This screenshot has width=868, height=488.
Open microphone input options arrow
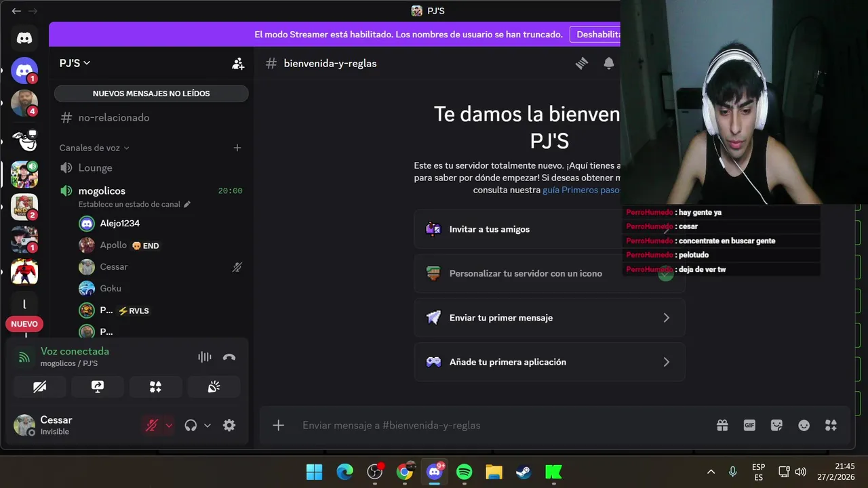(169, 425)
